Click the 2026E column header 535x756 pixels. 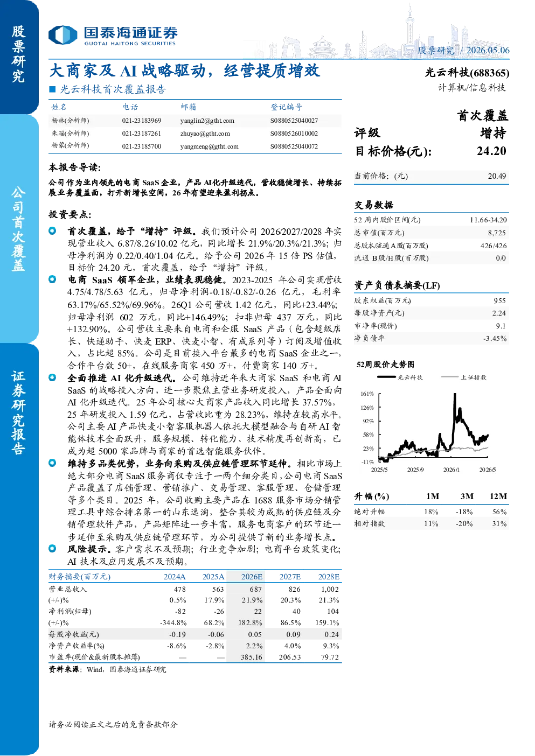(252, 576)
